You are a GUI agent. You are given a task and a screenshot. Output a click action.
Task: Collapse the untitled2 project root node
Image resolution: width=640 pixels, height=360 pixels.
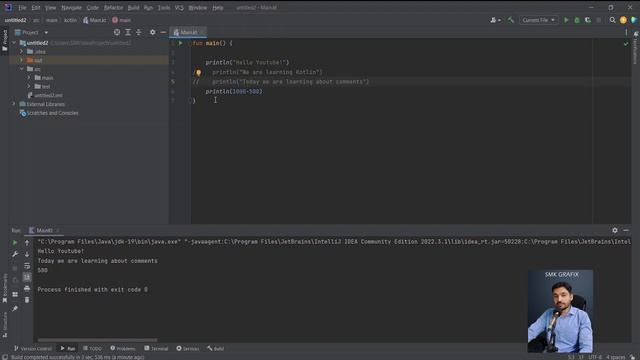[x=14, y=43]
